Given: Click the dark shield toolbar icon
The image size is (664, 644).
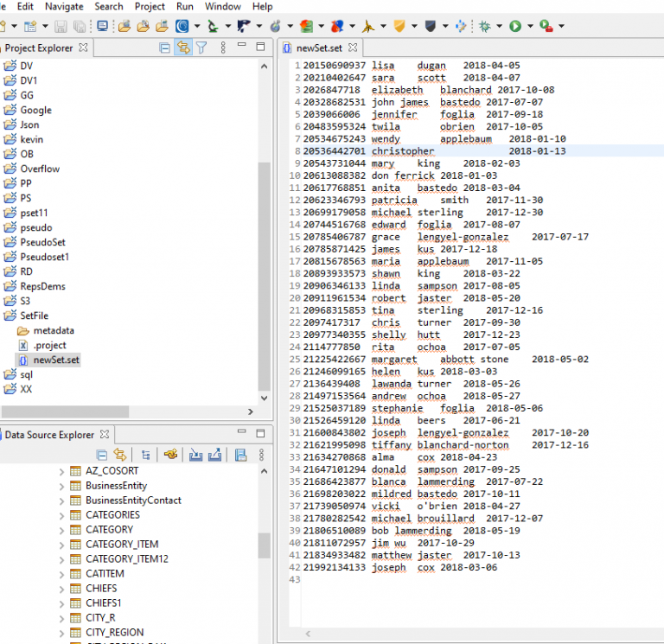Looking at the screenshot, I should pos(431,26).
